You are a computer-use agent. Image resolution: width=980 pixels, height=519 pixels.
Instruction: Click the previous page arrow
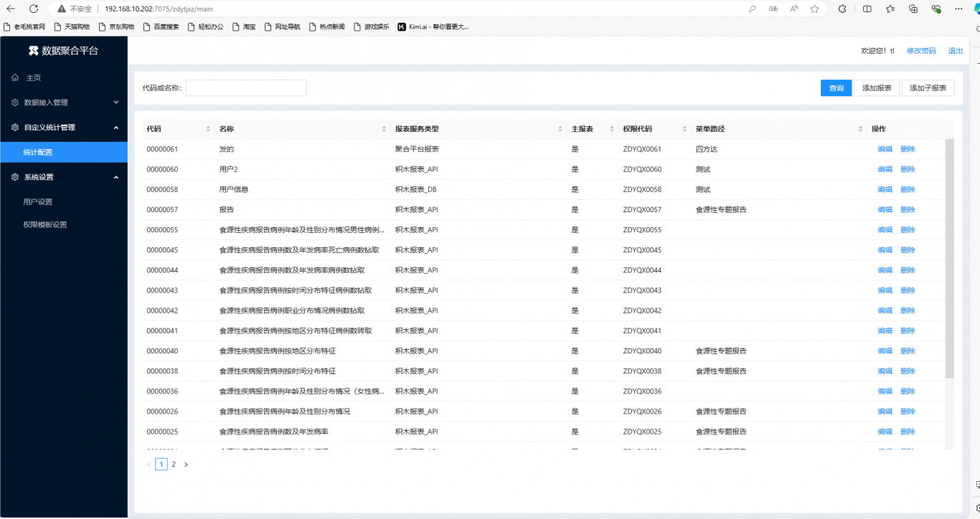[x=149, y=465]
